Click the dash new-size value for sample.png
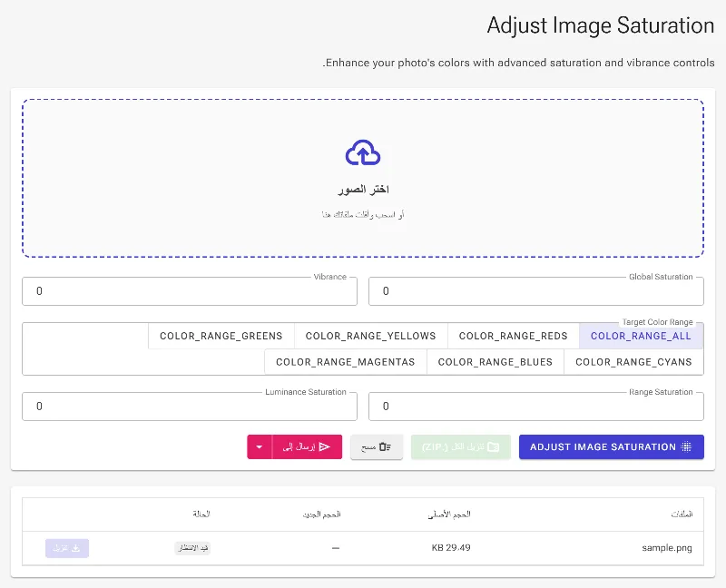Viewport: 726px width, 588px height. click(336, 548)
